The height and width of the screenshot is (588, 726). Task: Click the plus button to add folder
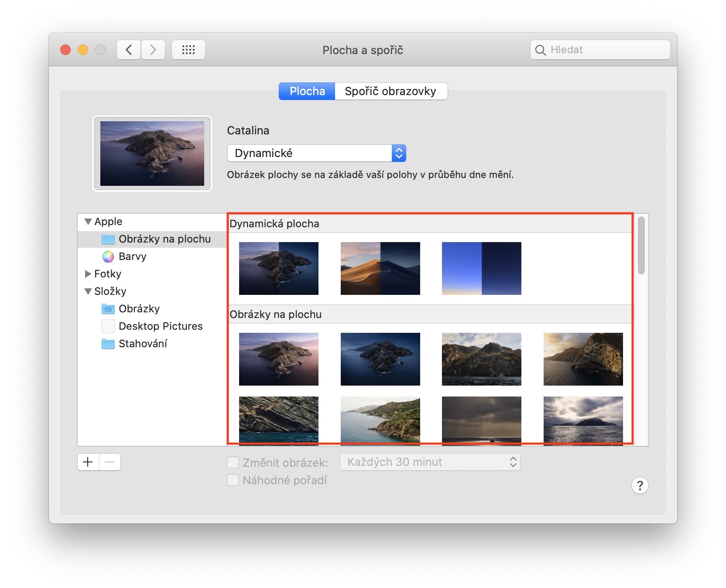tap(88, 462)
